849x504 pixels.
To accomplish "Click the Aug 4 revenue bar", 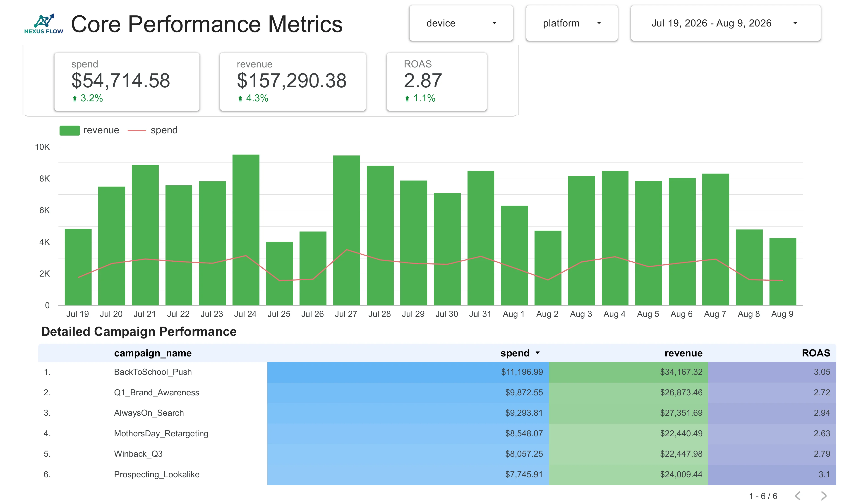I will (x=615, y=238).
